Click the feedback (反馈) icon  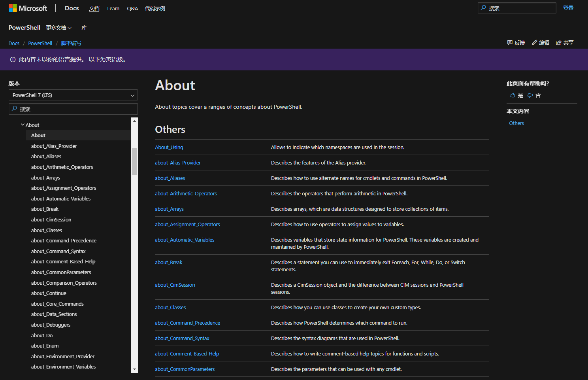[x=510, y=43]
